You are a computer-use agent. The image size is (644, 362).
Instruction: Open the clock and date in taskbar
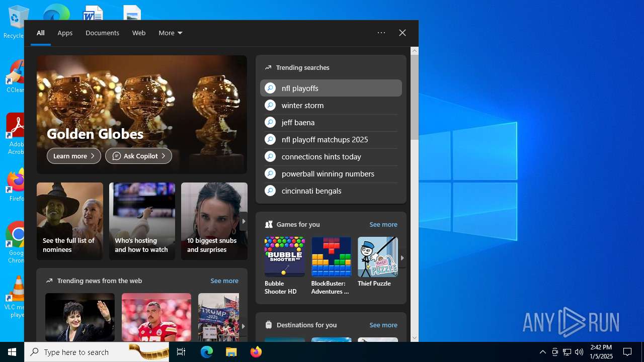[x=601, y=352]
